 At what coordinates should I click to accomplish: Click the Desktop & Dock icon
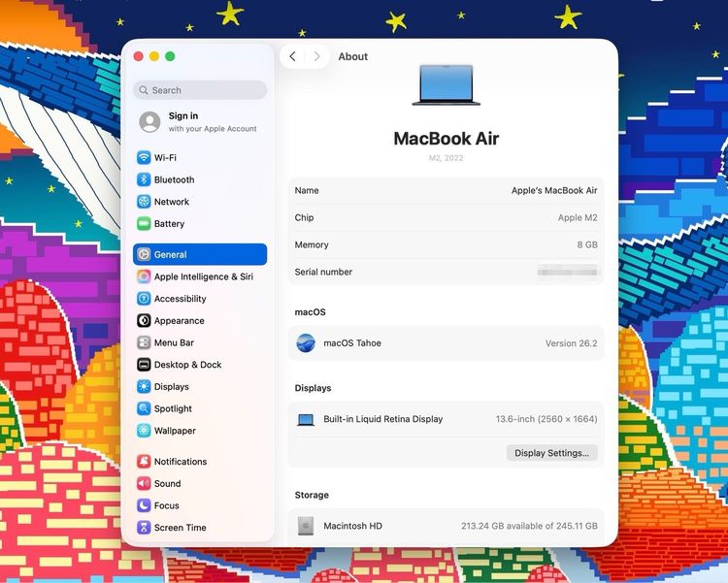point(144,365)
